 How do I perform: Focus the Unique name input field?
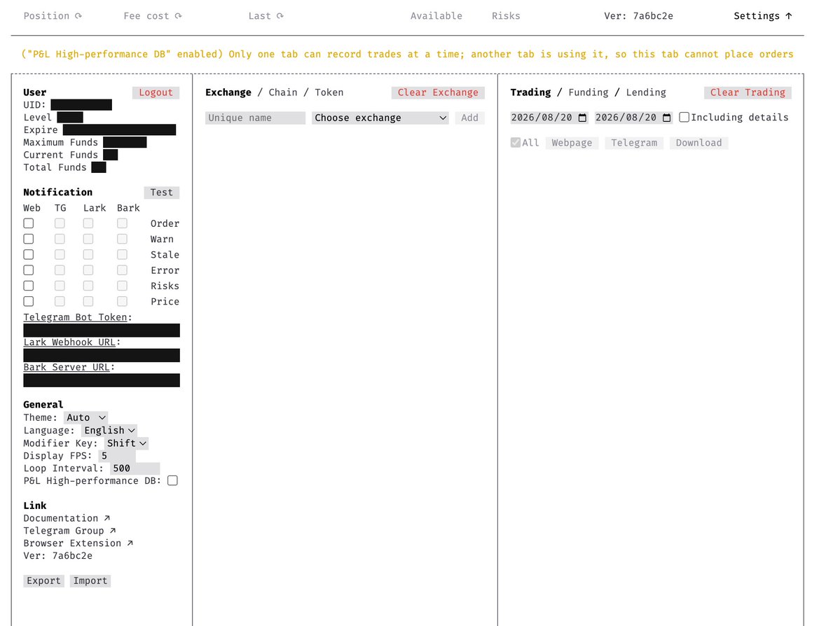[255, 118]
